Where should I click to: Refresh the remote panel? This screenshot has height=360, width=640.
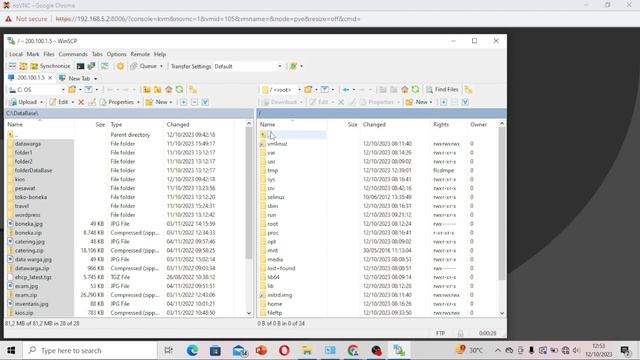tap(416, 90)
